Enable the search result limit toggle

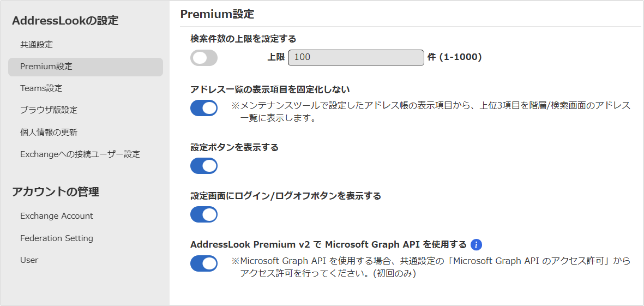pyautogui.click(x=204, y=58)
